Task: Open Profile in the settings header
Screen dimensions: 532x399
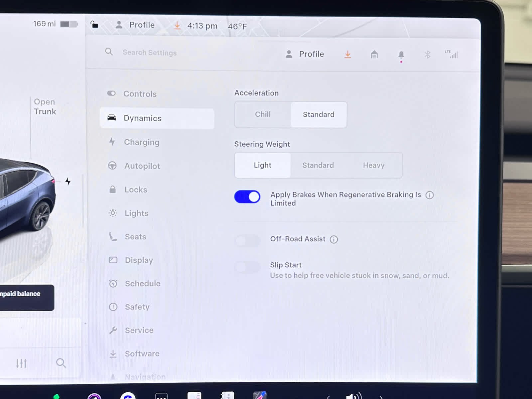Action: [305, 54]
